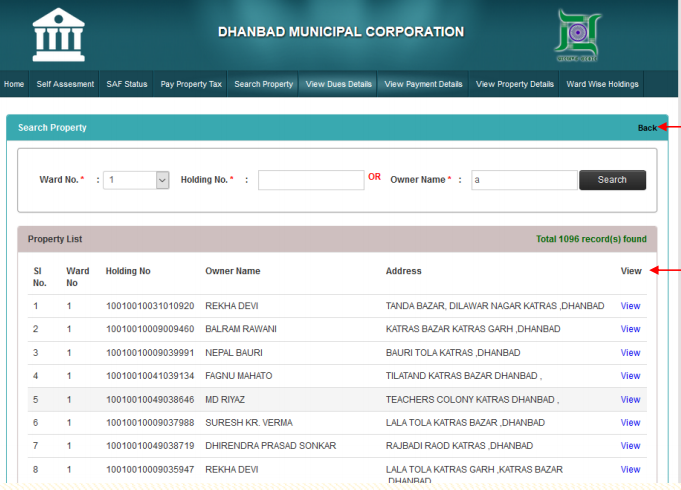Click address LALA TOLA KATRAS BAZAR
681x490 pixels.
click(x=465, y=423)
